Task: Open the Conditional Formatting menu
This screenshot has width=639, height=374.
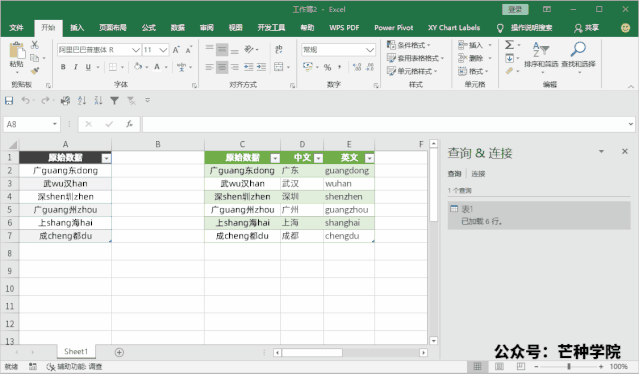Action: click(408, 45)
